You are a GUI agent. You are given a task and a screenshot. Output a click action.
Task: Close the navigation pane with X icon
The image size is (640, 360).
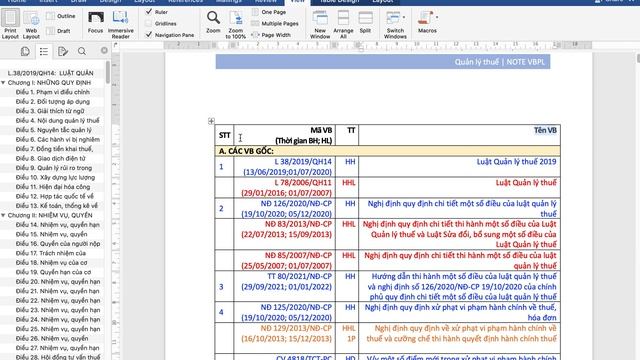tap(104, 50)
